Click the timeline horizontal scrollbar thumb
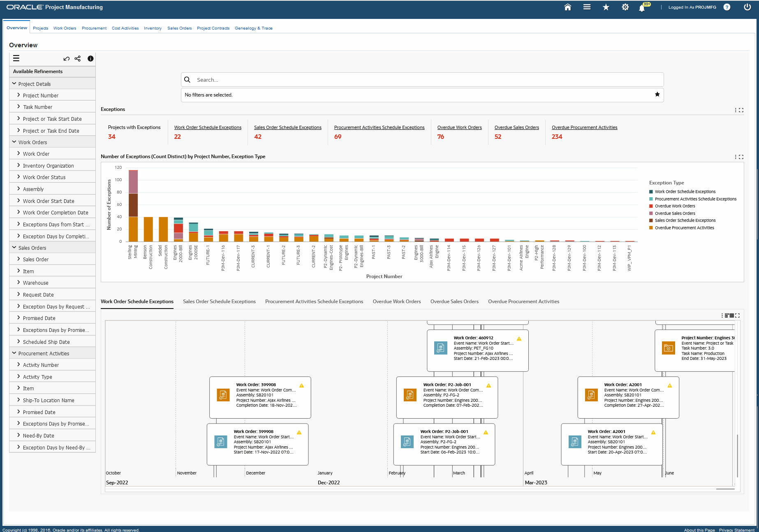Screen dimensions: 759x532 click(725, 489)
